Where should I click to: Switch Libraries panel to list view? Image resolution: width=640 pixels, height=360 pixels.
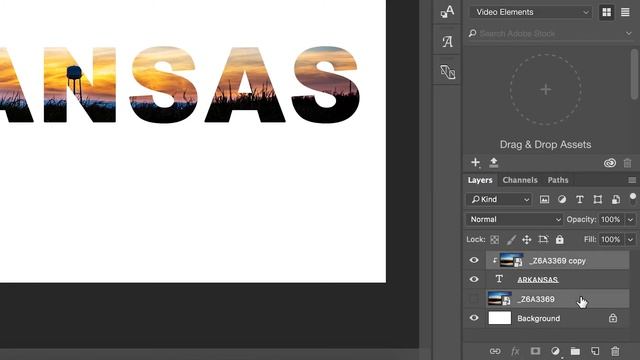(x=625, y=12)
